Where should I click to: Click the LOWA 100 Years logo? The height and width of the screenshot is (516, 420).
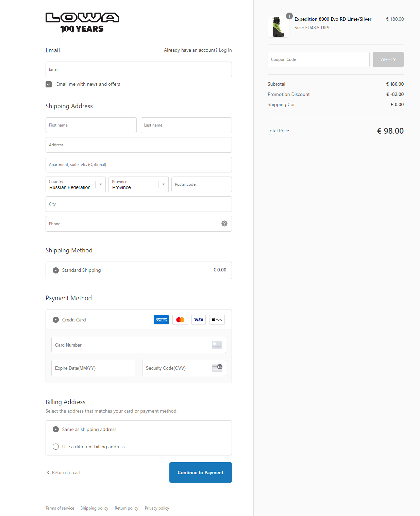[82, 22]
